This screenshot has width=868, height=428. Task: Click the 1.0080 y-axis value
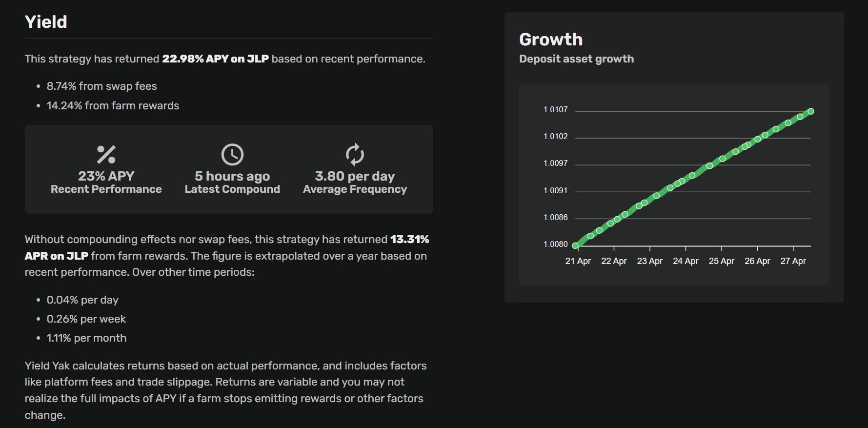556,244
